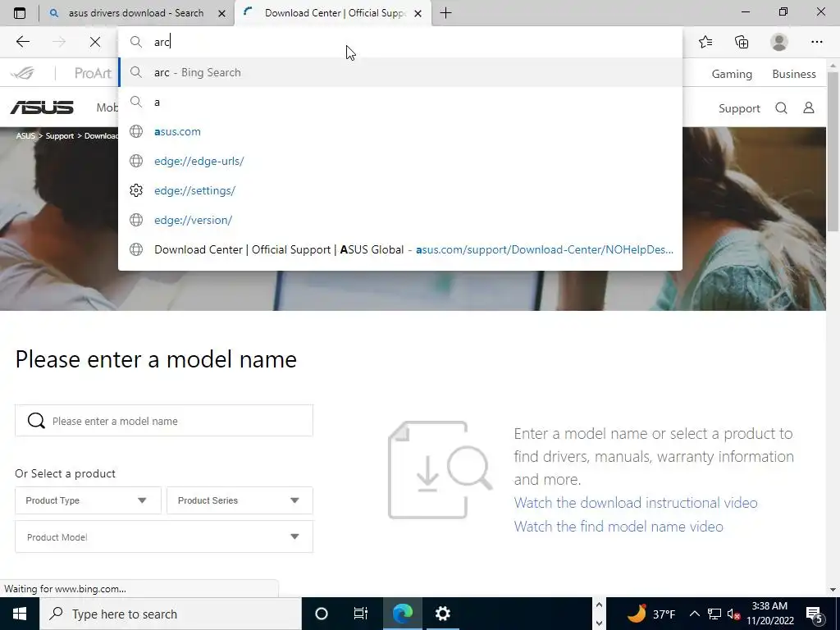Click the Support breadcrumb link

[x=59, y=135]
